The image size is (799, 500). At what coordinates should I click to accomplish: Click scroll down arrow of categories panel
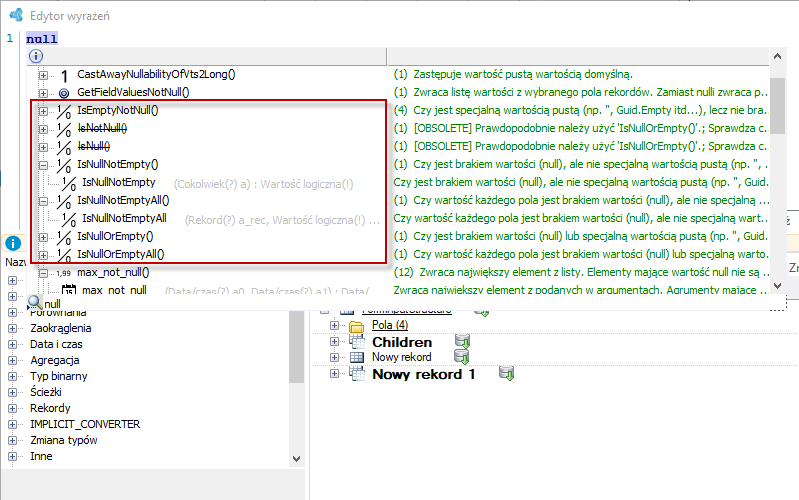(x=297, y=459)
